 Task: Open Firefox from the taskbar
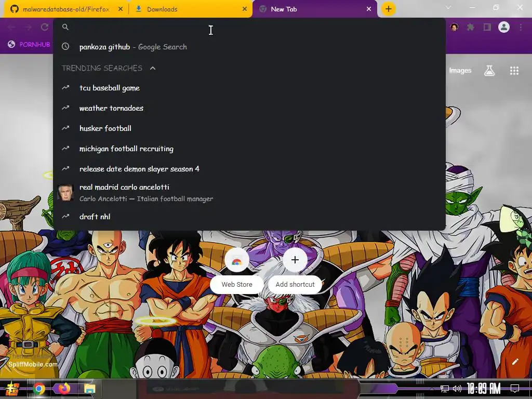coord(64,389)
